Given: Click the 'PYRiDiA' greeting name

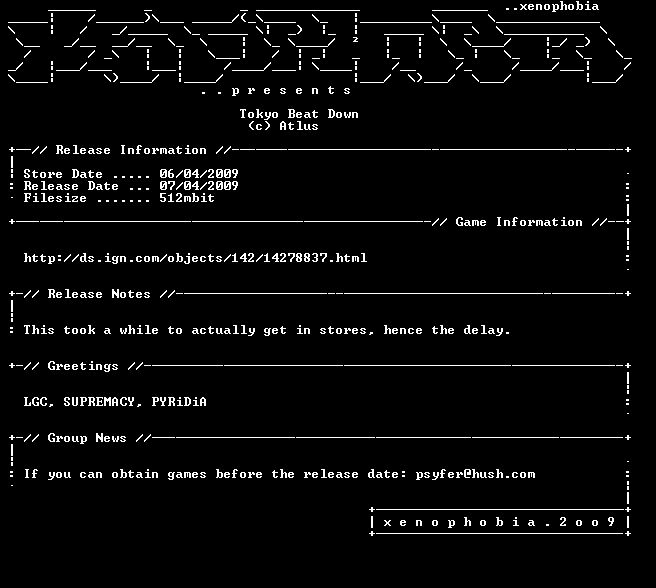Looking at the screenshot, I should 179,402.
